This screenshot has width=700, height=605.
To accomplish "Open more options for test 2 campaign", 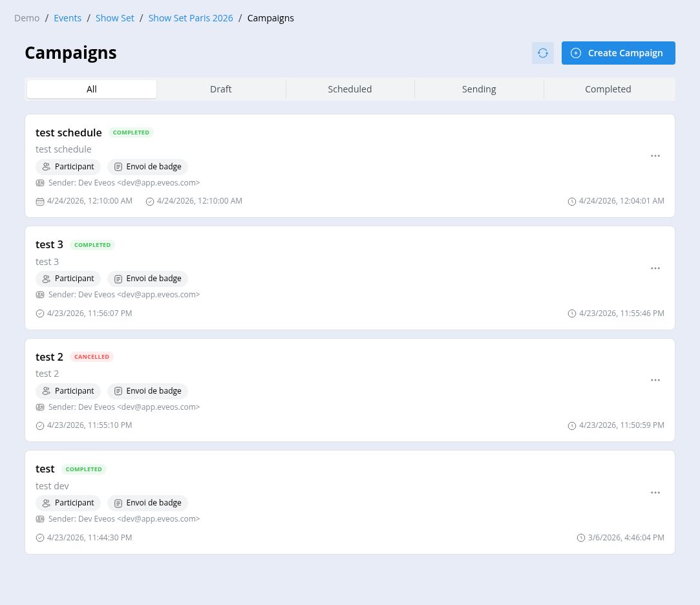I will tap(655, 380).
